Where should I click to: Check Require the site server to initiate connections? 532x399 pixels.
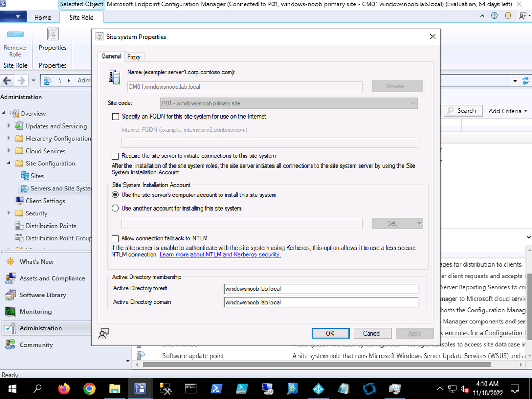point(115,156)
